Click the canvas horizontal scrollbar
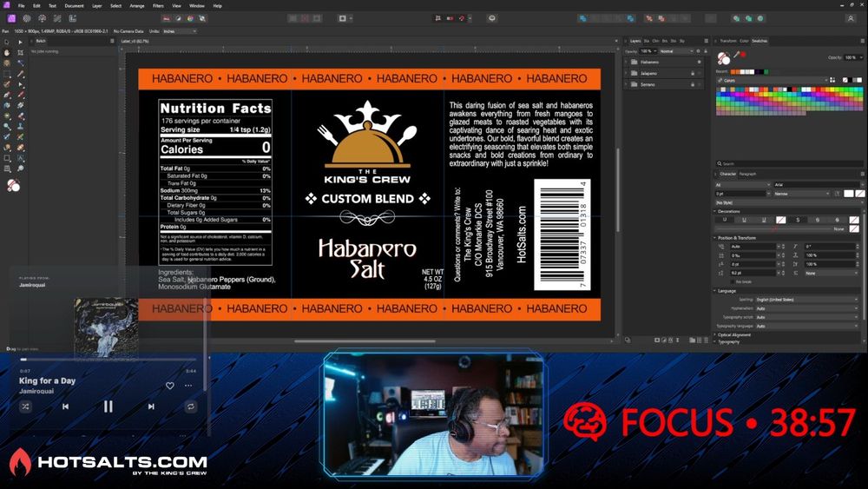Screen dimensions: 868x489 click(365, 341)
